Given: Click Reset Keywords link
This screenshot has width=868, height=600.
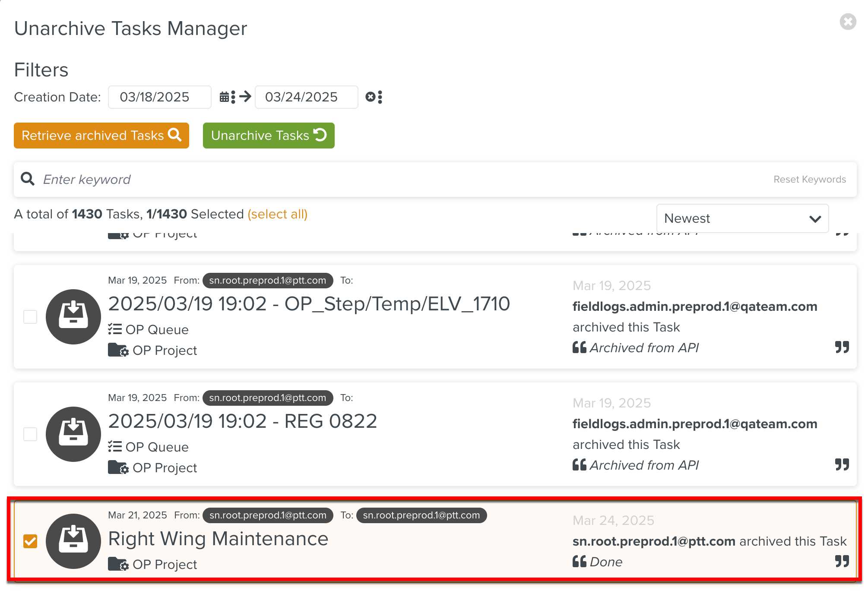Looking at the screenshot, I should (809, 180).
